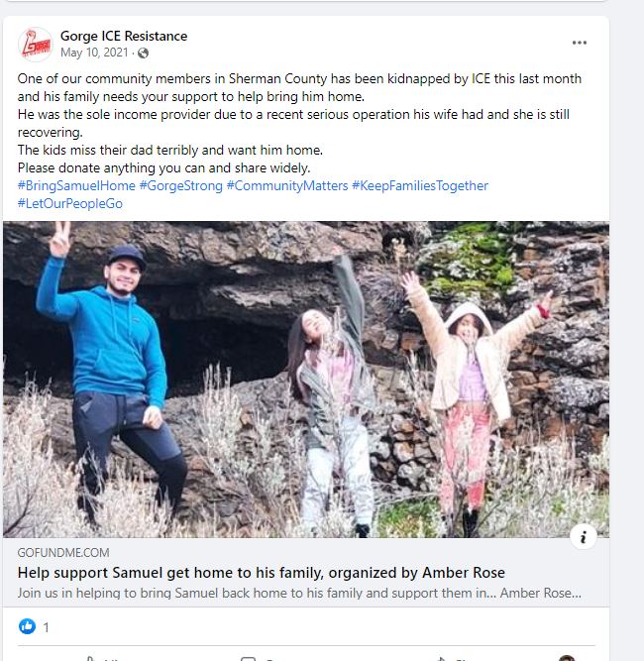
Task: Follow the #LetOurPeopleGo hashtag
Action: 70,203
